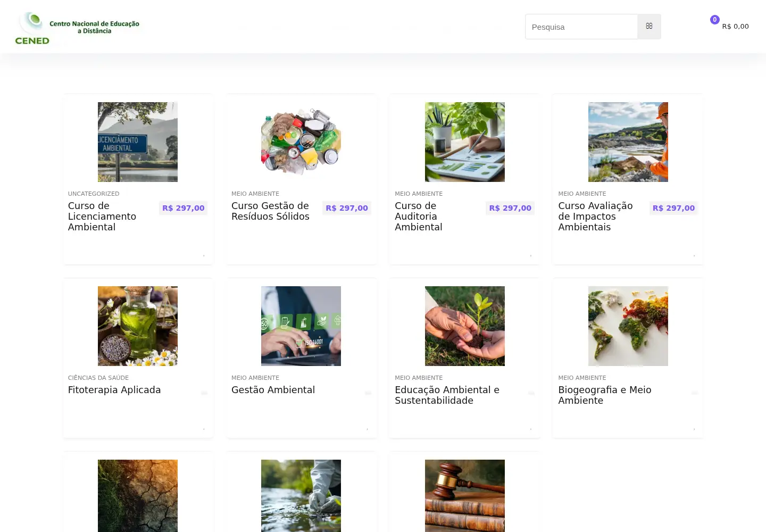
Task: Click Meio Ambiente above Educação Ambiental e Sustentabilidade
Action: point(419,378)
